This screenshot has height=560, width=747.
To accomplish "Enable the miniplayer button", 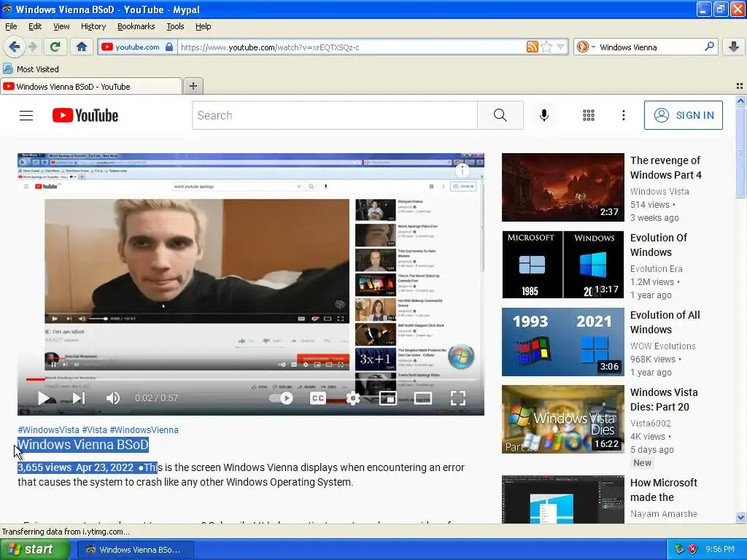I will [388, 398].
